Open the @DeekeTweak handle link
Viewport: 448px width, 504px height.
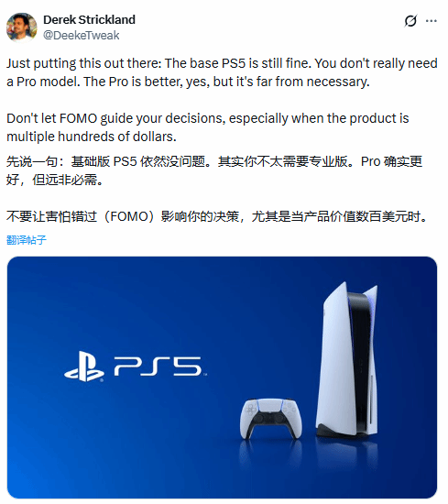click(82, 35)
